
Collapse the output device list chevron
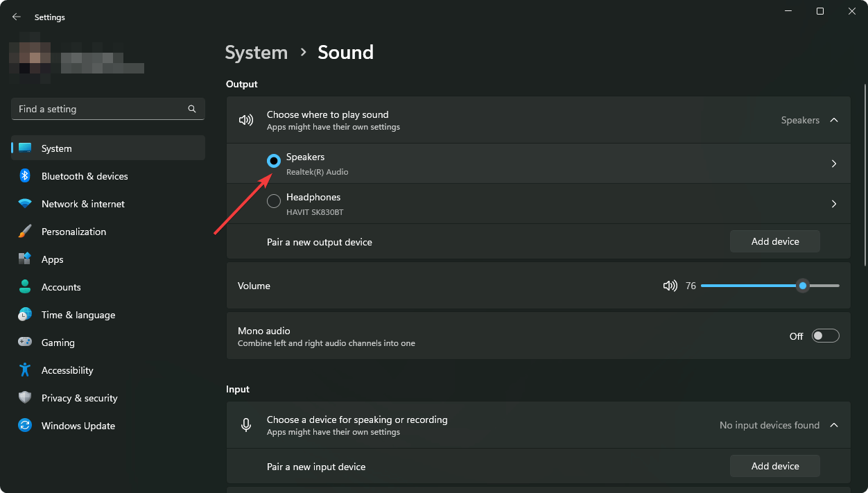coord(834,120)
